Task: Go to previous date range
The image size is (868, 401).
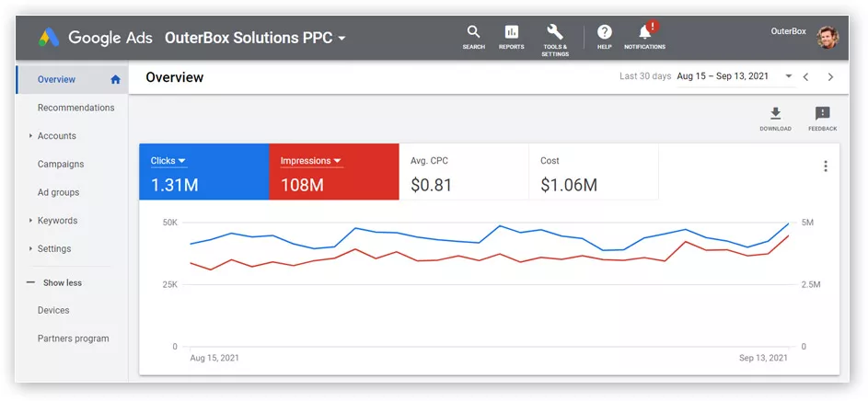Action: click(805, 77)
